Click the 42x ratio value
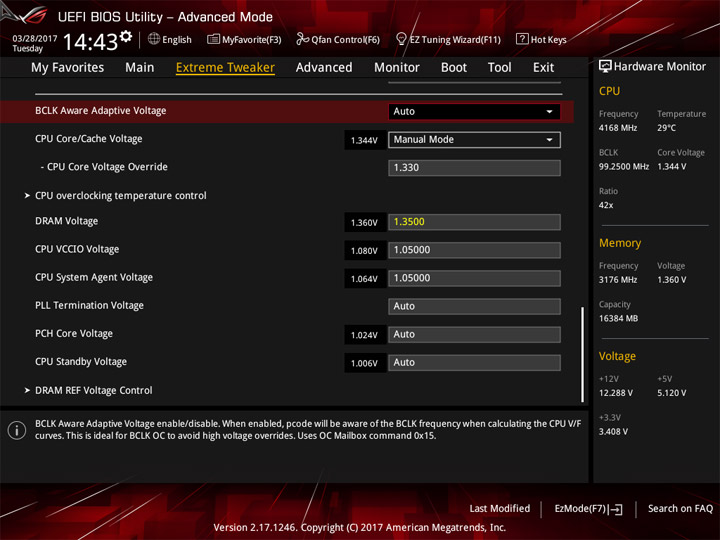 [x=606, y=205]
